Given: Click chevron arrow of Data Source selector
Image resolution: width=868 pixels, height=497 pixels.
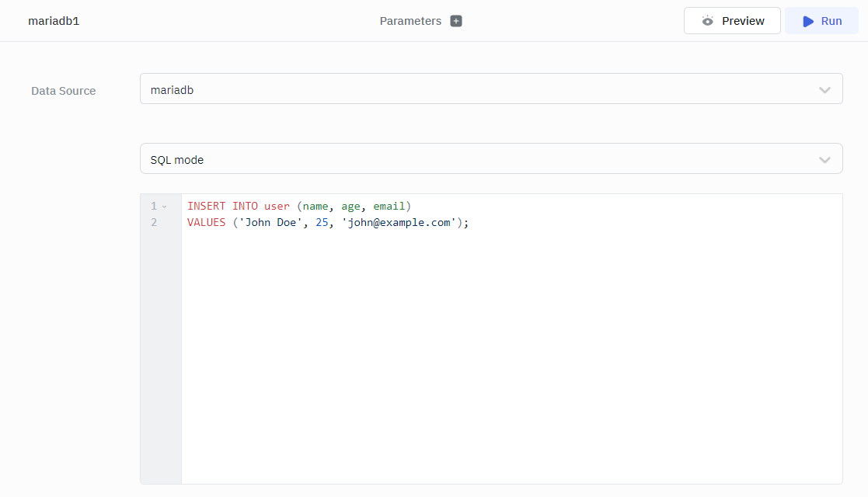Looking at the screenshot, I should 824,90.
